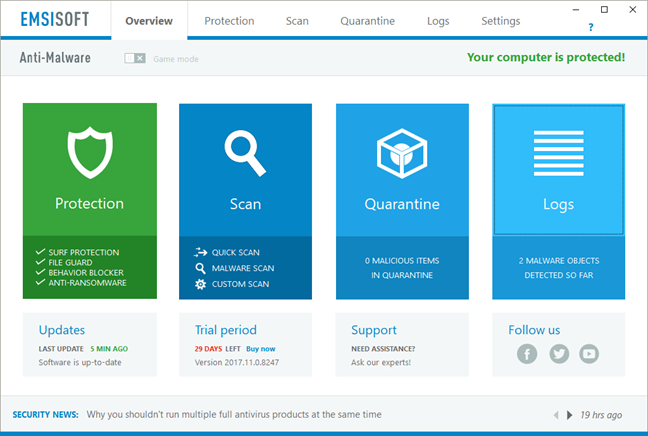
Task: Click the Quarantine box icon
Action: [x=402, y=153]
